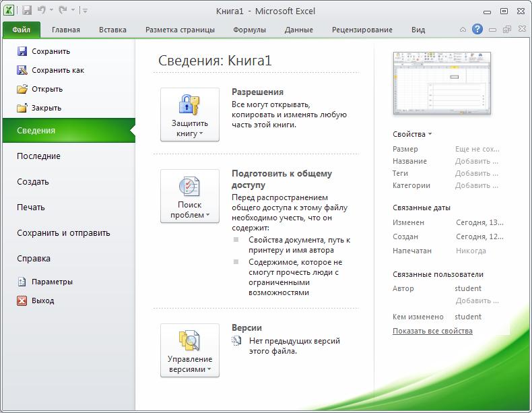The height and width of the screenshot is (413, 532).
Task: Open the blue Help question mark icon
Action: point(477,30)
